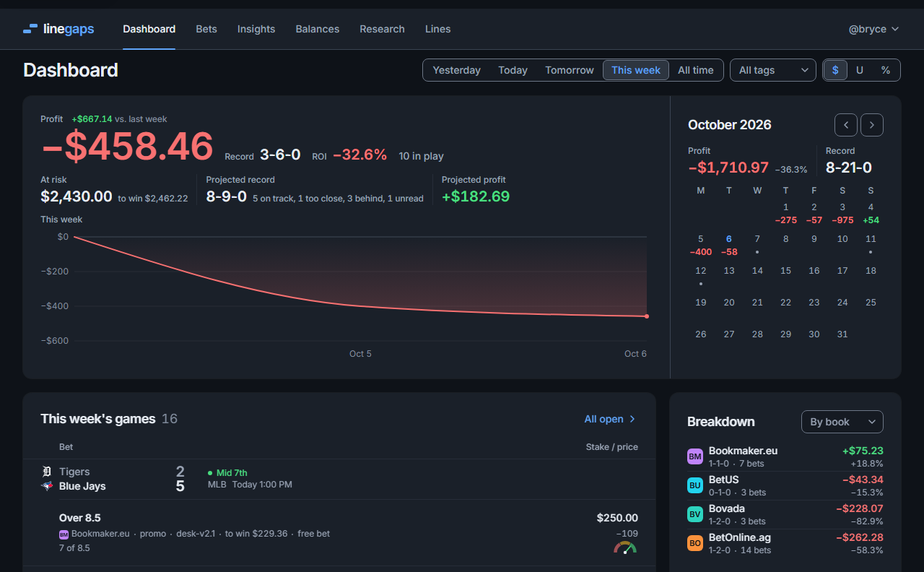Open the All tags dropdown
Viewport: 924px width, 572px height.
(773, 70)
